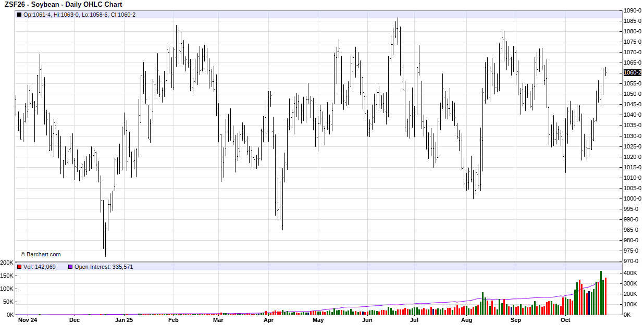Click the red Vol legend swatch
The image size is (644, 336).
pyautogui.click(x=19, y=267)
